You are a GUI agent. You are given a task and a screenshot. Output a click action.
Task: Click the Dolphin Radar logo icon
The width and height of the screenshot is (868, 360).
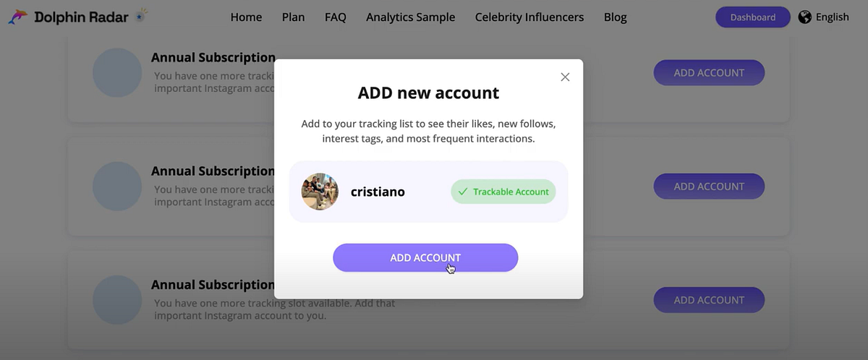pyautogui.click(x=18, y=17)
